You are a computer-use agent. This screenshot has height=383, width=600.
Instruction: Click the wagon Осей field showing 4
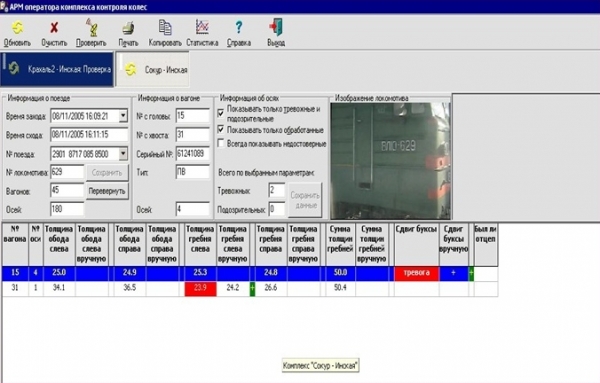click(192, 209)
